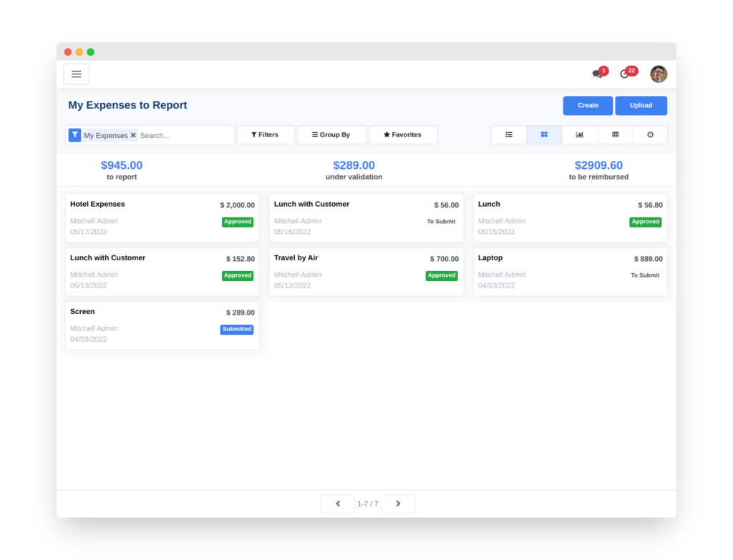Open the Filters dropdown
The width and height of the screenshot is (733, 560).
265,134
